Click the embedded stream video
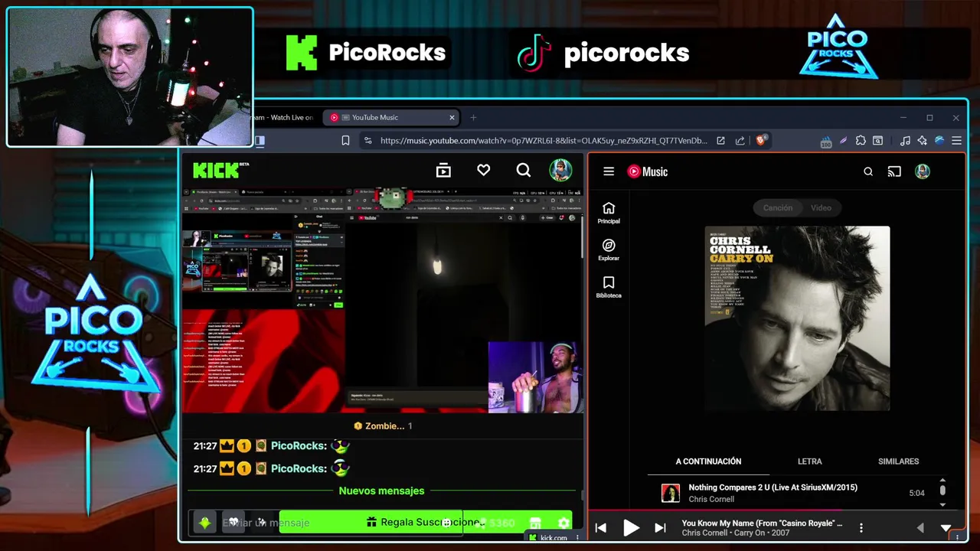Viewport: 980px width, 551px height. point(382,301)
